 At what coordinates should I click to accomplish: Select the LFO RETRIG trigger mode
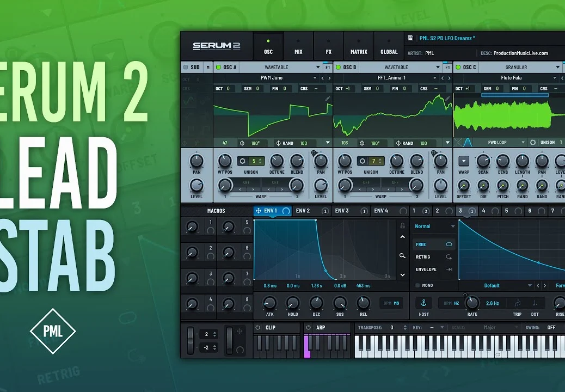433,257
